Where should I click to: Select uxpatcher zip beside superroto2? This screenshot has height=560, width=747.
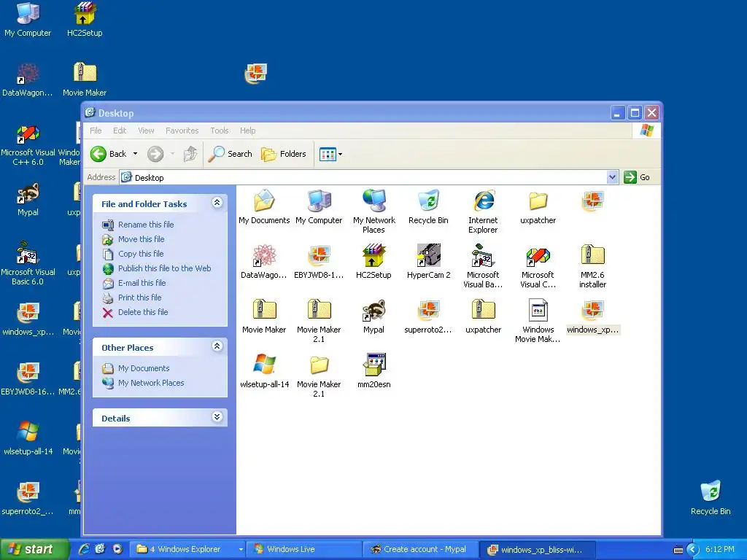[x=483, y=316]
